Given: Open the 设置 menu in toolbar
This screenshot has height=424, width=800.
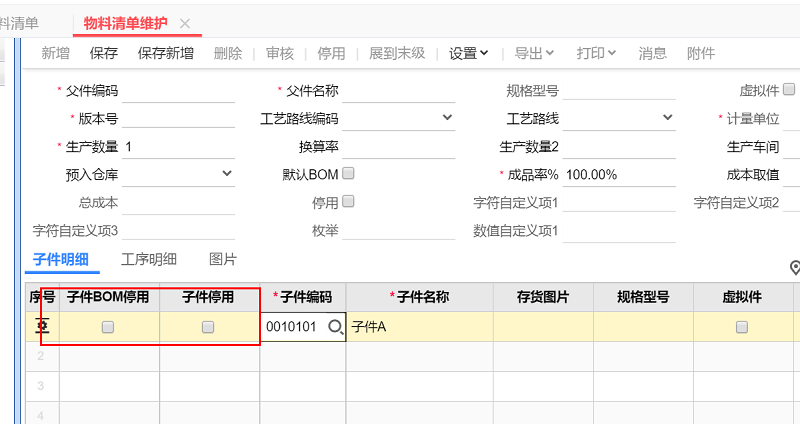Looking at the screenshot, I should [x=468, y=53].
